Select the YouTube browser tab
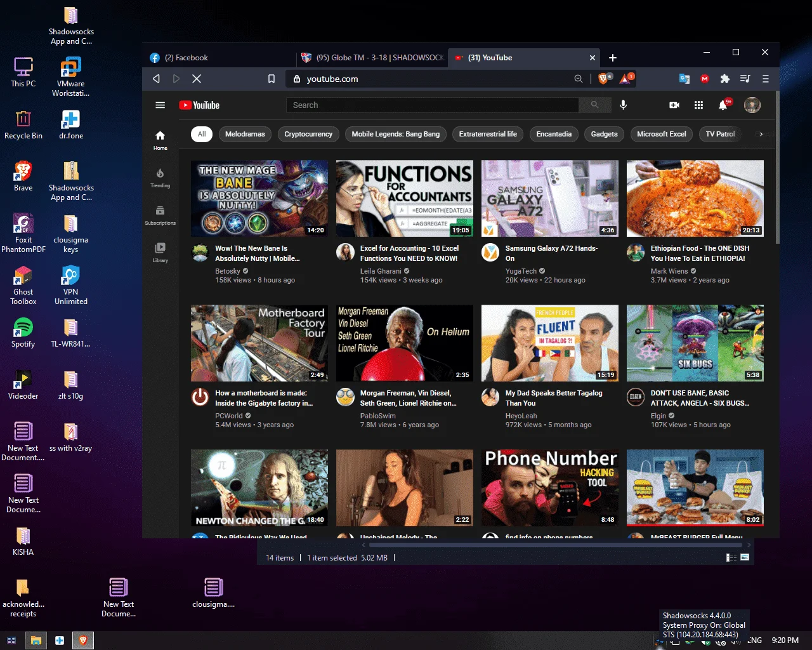Image resolution: width=812 pixels, height=650 pixels. pos(525,58)
